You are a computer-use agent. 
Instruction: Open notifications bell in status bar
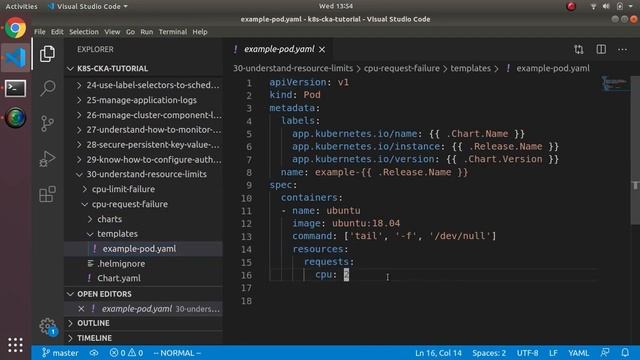625,353
